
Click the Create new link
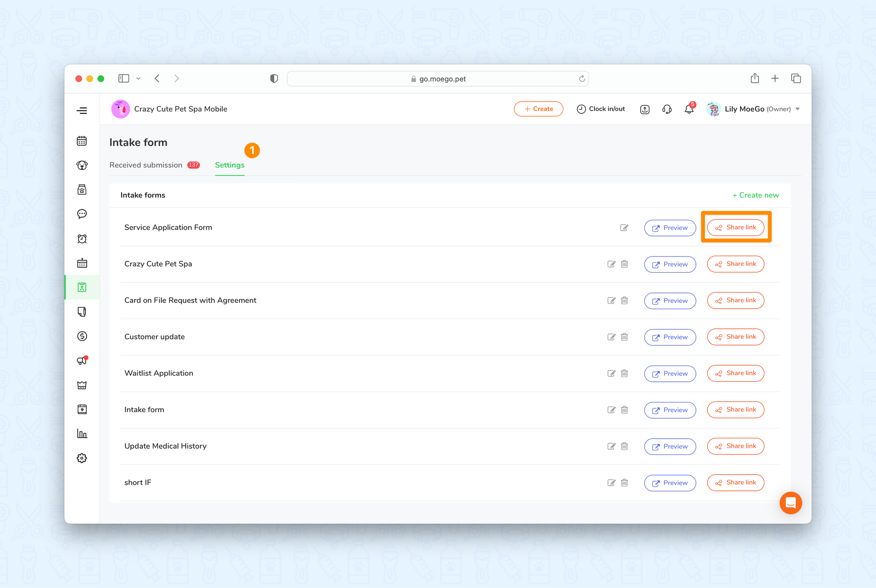pos(756,195)
